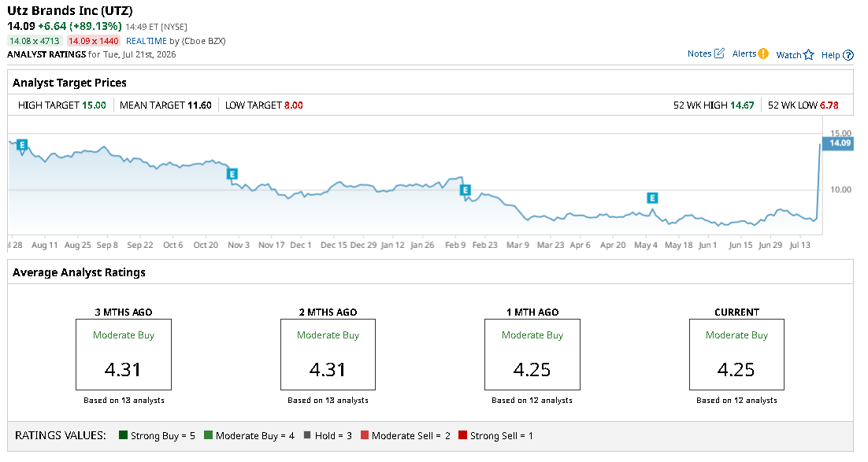Viewport: 868px width, 462px height.
Task: Click the Analyst Target Prices heading
Action: pyautogui.click(x=70, y=83)
